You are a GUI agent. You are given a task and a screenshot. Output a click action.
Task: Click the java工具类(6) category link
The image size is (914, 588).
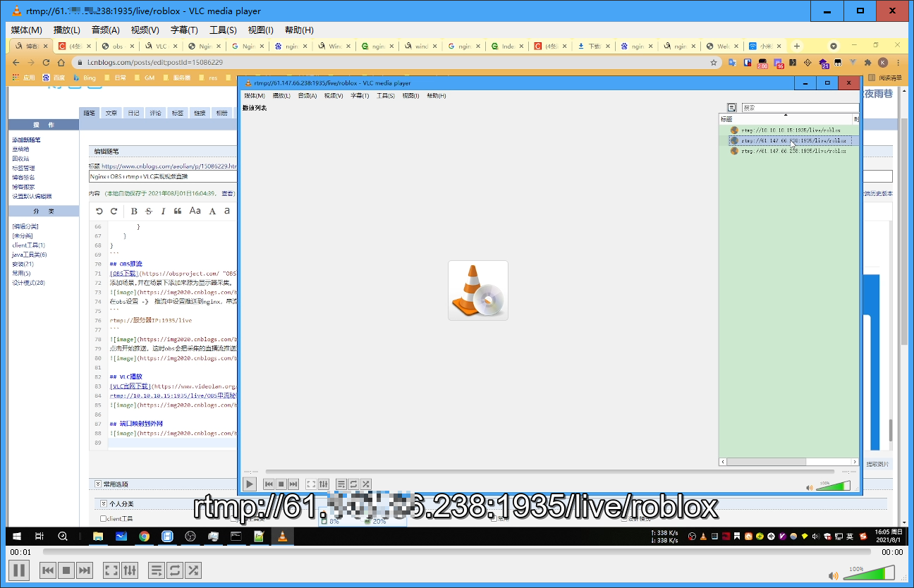[x=30, y=255]
